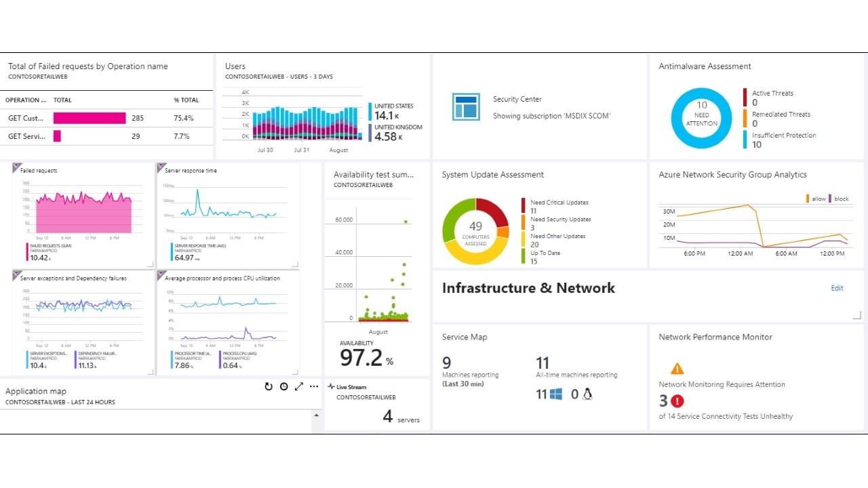Click the Need Security Updates legend entry

(557, 224)
